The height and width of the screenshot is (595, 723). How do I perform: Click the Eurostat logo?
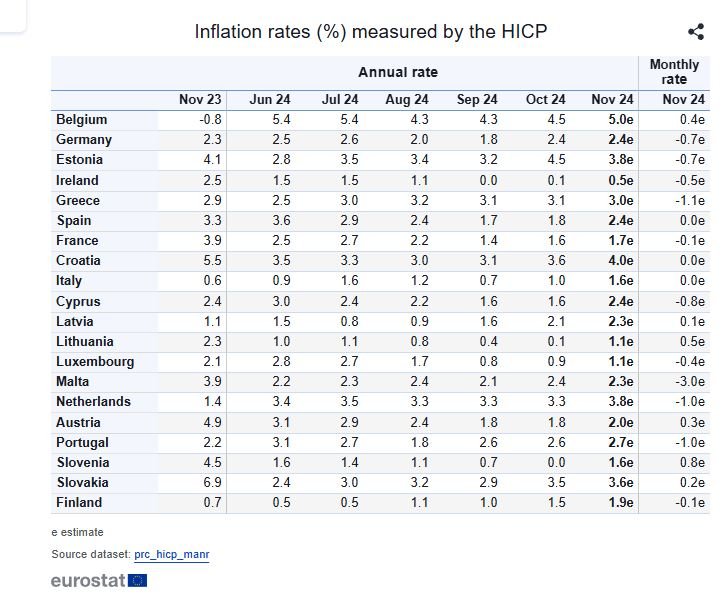click(99, 580)
